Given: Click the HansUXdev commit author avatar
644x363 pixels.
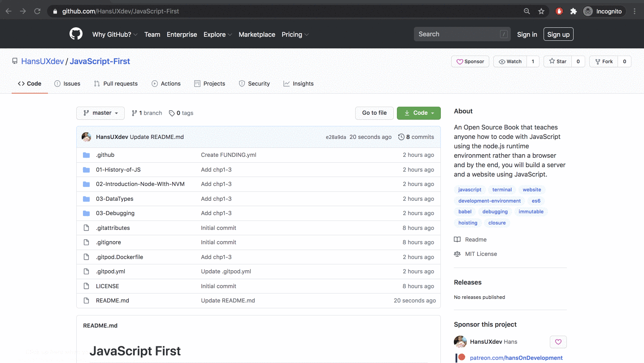Looking at the screenshot, I should [87, 137].
